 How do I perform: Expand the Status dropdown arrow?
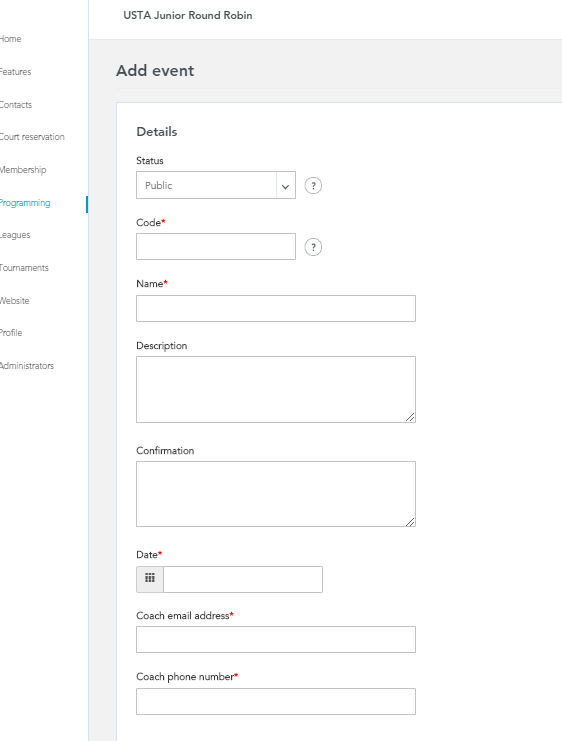285,185
